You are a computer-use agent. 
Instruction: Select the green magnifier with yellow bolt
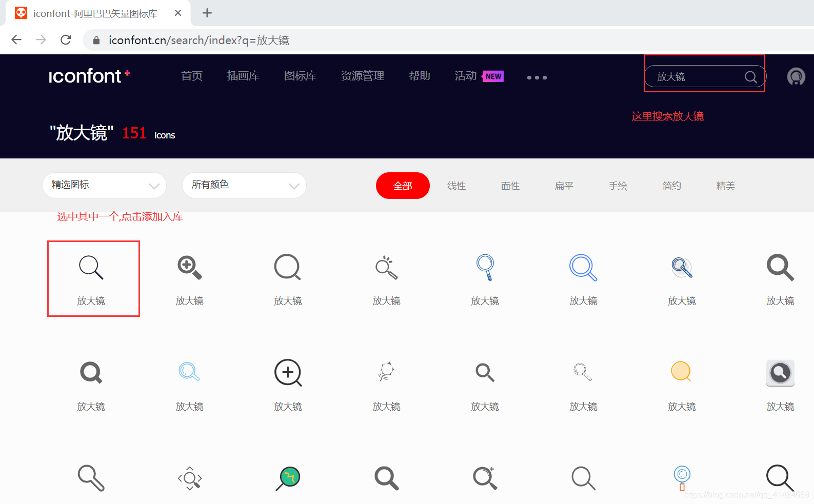pos(288,478)
